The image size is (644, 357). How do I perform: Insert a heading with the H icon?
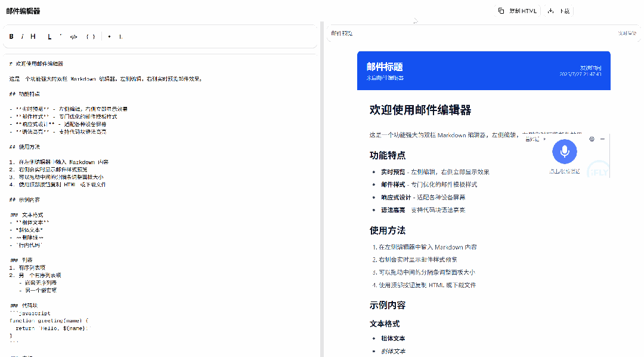point(33,36)
